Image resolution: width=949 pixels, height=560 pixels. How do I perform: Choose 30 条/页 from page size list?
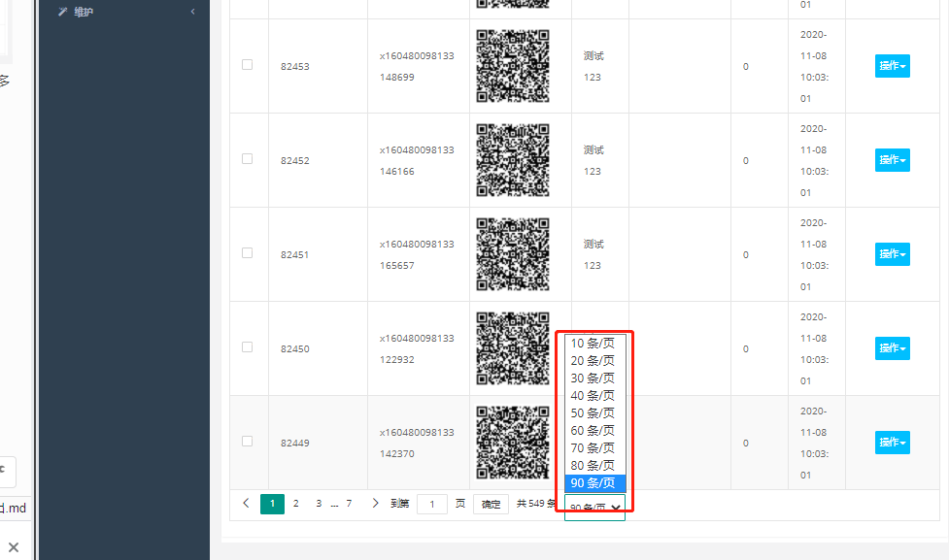pos(594,379)
